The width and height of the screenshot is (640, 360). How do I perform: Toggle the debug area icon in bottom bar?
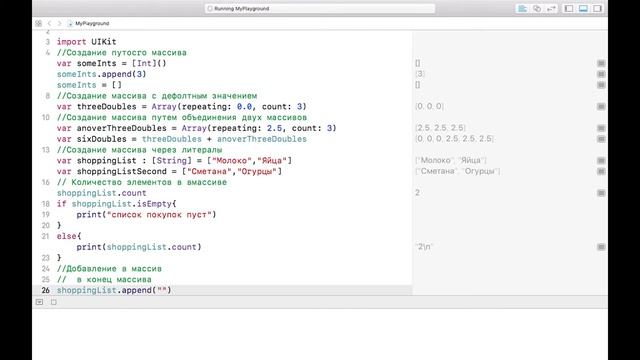coord(39,302)
